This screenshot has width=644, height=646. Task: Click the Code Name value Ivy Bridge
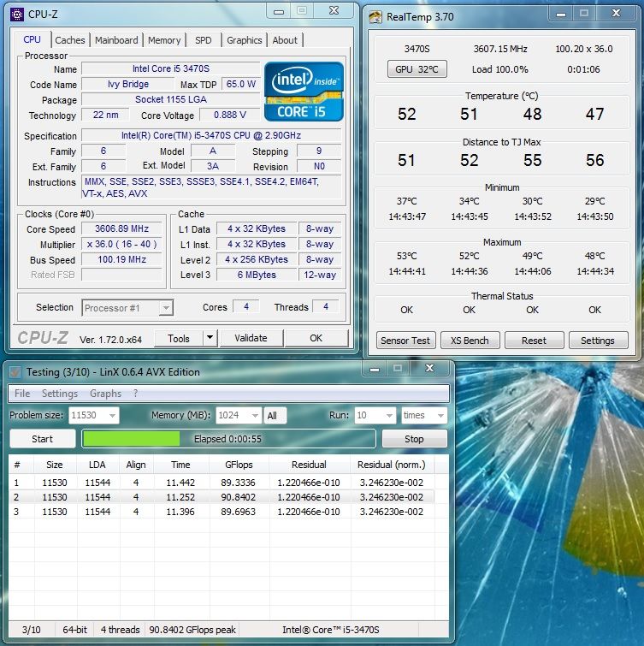tap(128, 84)
